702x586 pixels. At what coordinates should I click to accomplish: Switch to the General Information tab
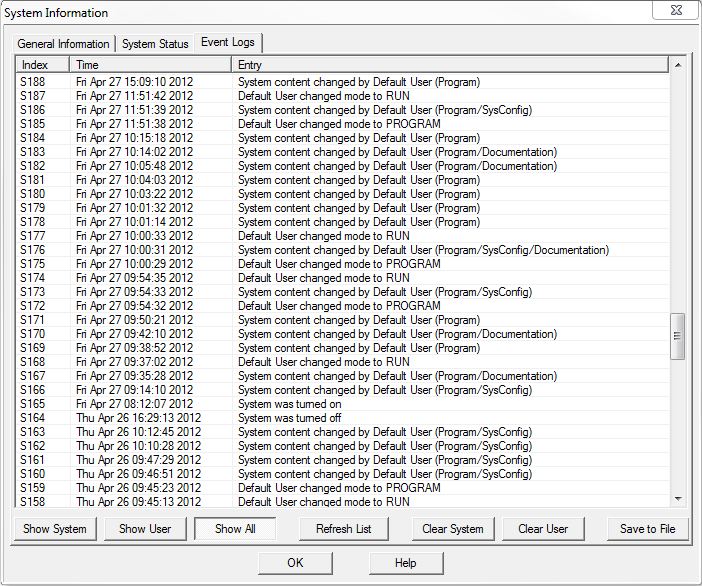[x=63, y=44]
